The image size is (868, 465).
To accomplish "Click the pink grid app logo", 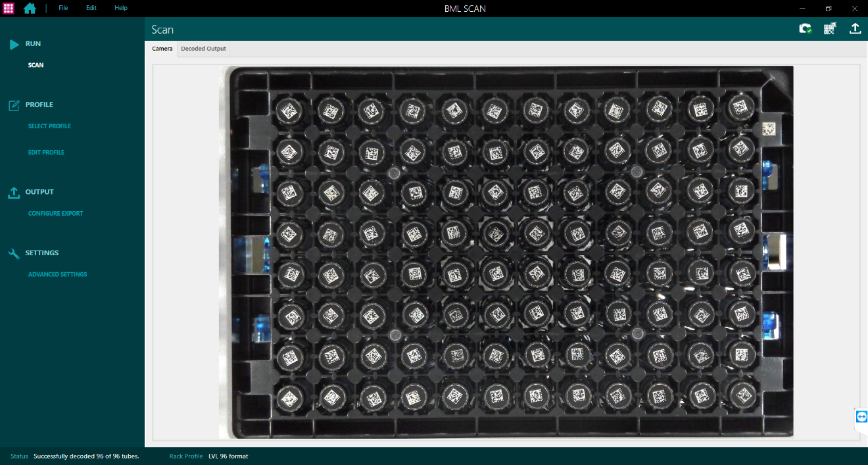I will [x=9, y=8].
